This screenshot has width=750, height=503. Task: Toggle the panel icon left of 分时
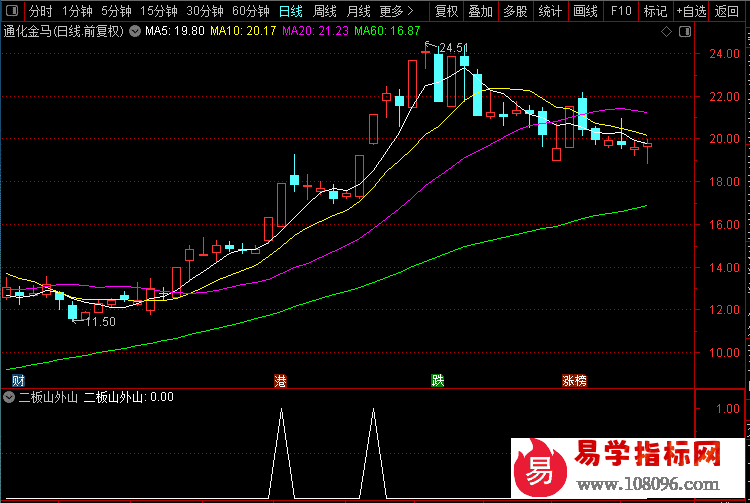tap(12, 11)
